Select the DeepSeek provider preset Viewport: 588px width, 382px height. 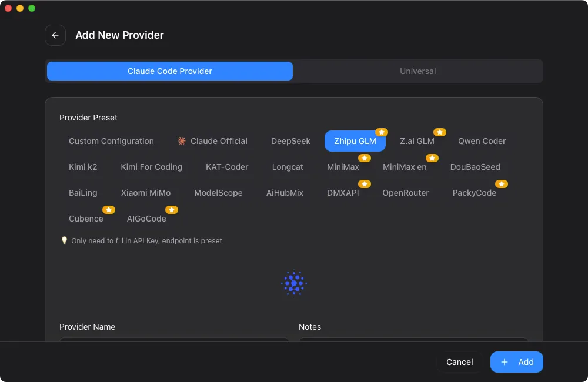pos(290,141)
